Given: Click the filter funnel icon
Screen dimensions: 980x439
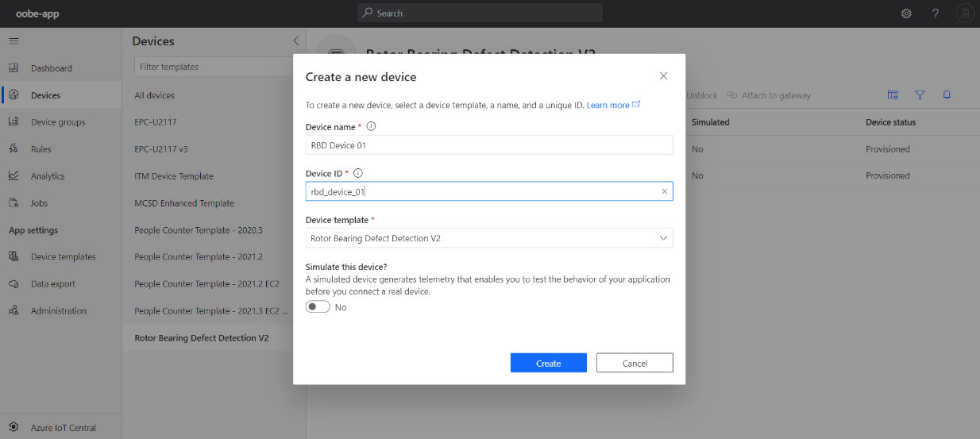Looking at the screenshot, I should (x=920, y=95).
